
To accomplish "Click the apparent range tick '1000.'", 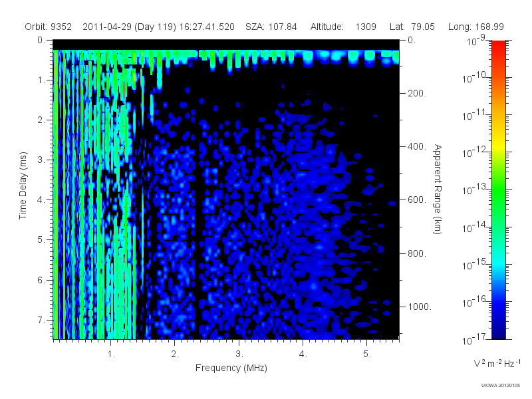I will point(420,307).
